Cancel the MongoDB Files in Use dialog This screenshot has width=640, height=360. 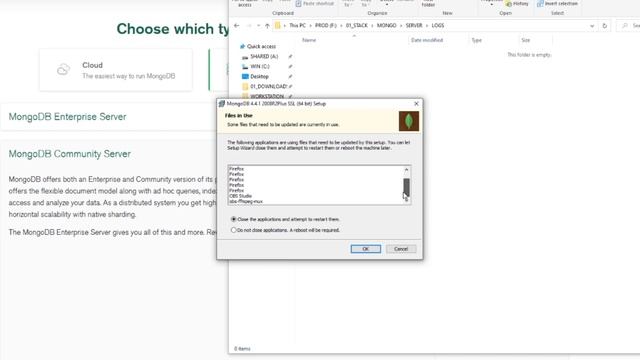[401, 249]
